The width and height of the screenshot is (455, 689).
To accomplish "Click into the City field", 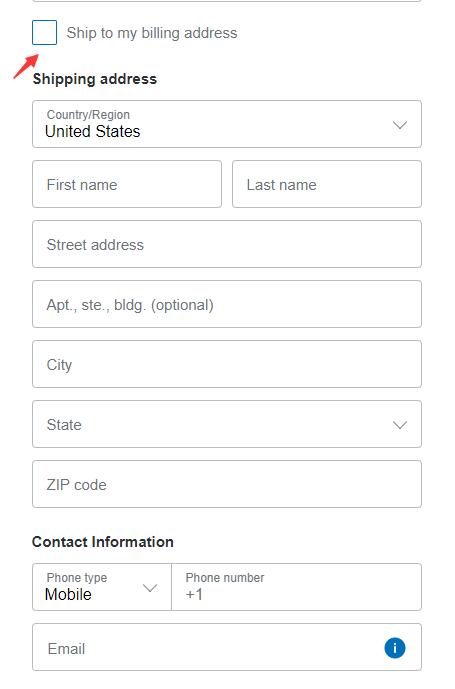I will click(x=227, y=364).
